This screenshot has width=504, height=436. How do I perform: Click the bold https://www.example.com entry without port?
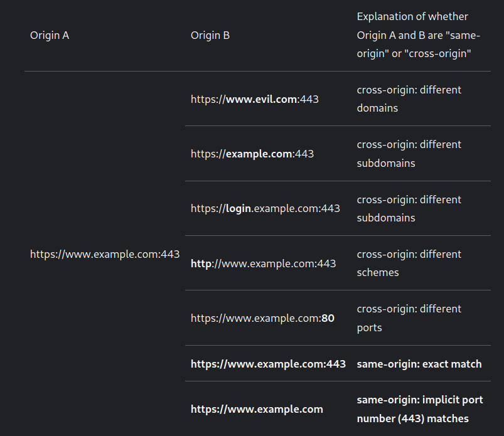coord(257,409)
